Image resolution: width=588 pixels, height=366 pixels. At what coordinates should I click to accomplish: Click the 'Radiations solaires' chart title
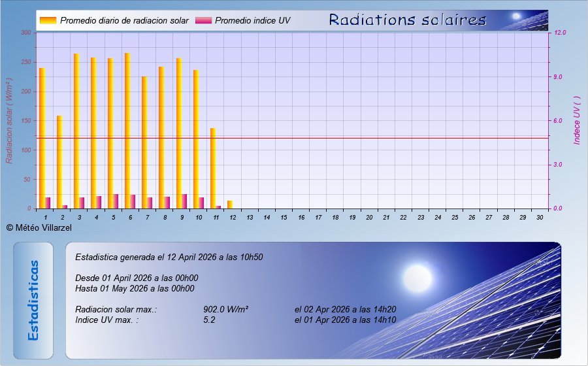pyautogui.click(x=407, y=20)
